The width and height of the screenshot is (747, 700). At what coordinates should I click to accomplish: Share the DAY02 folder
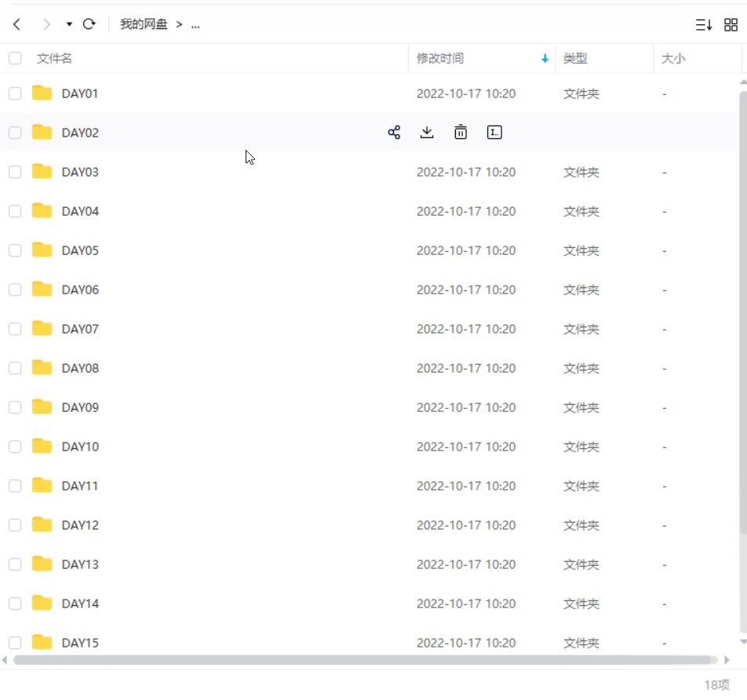pyautogui.click(x=394, y=133)
